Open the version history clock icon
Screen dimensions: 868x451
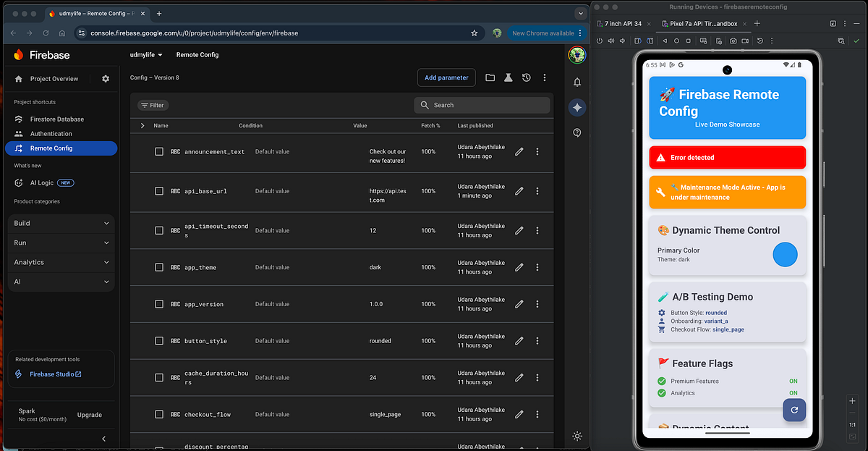pos(527,77)
